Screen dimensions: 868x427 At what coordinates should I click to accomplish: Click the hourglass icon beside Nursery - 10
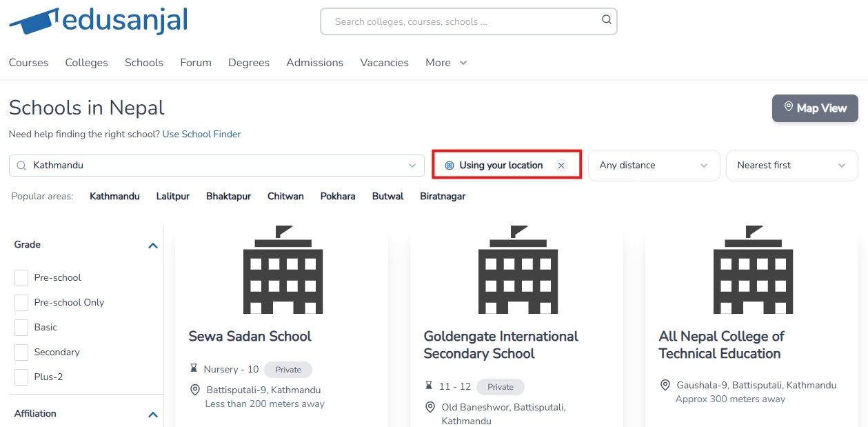194,369
